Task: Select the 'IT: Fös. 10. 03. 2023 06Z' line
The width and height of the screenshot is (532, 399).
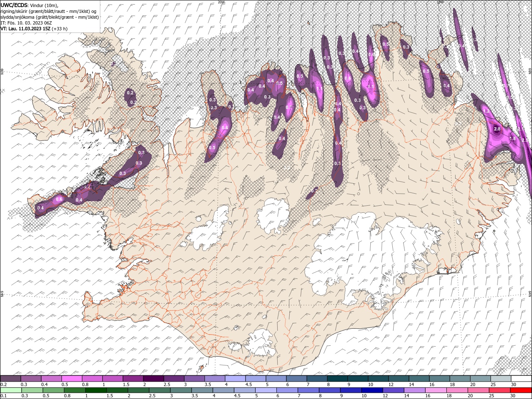Action: tap(26, 22)
